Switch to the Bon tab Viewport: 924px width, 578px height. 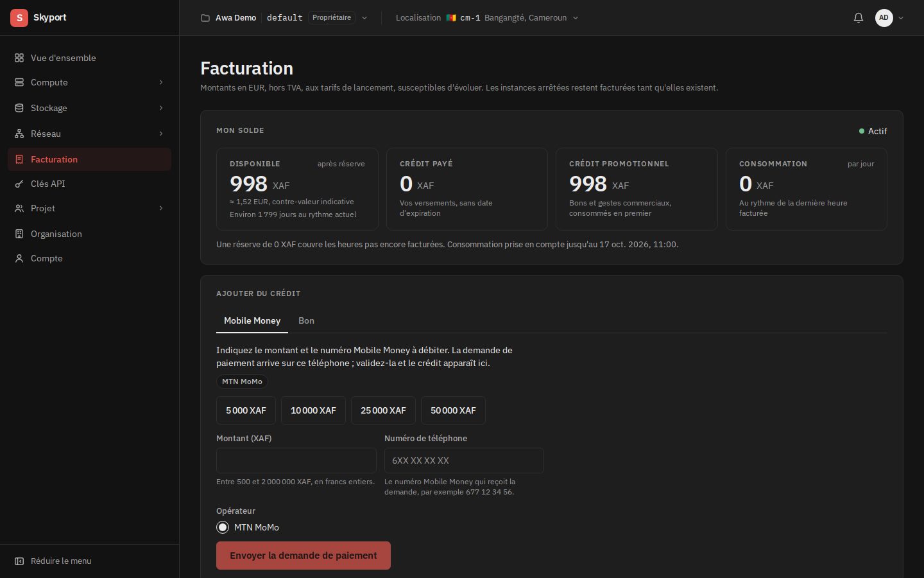coord(306,320)
